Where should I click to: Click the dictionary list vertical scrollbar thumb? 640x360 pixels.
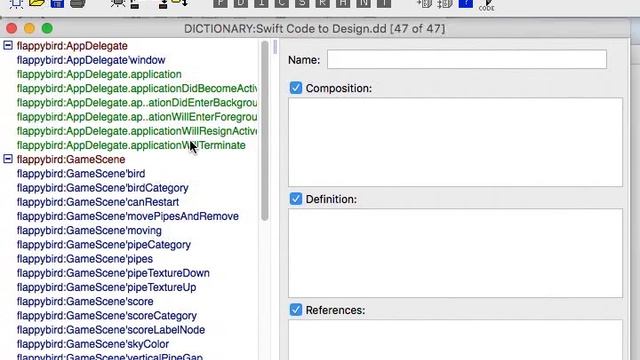(x=264, y=131)
